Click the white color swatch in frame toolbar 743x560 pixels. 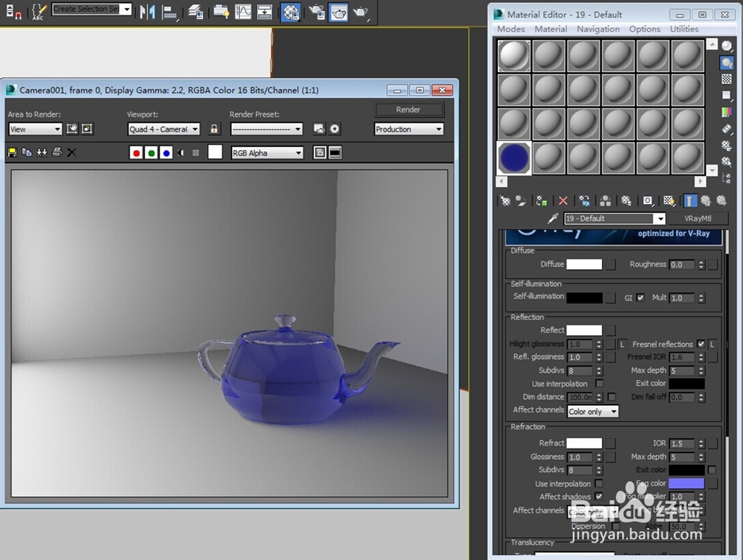[215, 152]
